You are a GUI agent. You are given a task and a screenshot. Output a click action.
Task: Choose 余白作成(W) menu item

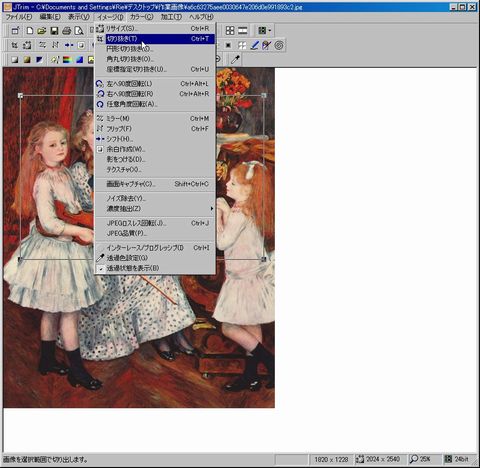tap(155, 149)
